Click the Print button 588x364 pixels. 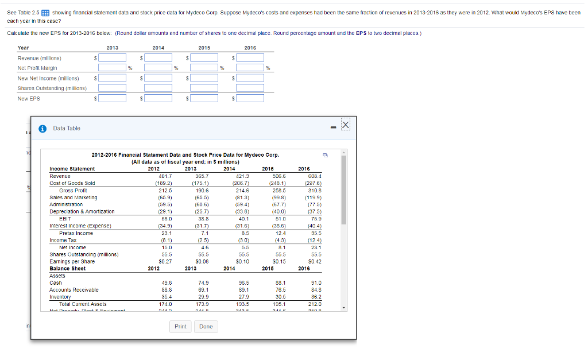point(180,326)
